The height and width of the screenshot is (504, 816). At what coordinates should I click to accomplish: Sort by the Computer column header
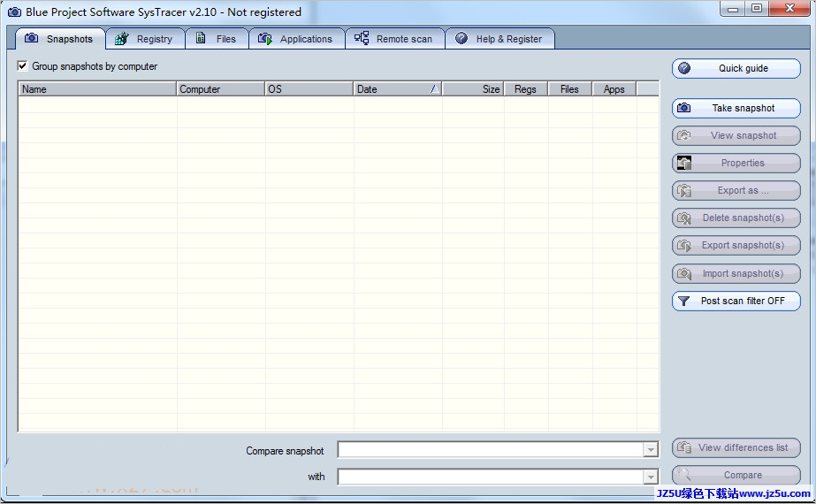click(x=221, y=89)
